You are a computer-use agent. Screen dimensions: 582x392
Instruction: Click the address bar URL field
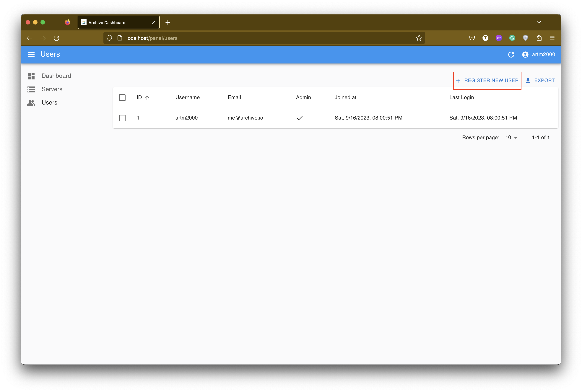pyautogui.click(x=264, y=38)
